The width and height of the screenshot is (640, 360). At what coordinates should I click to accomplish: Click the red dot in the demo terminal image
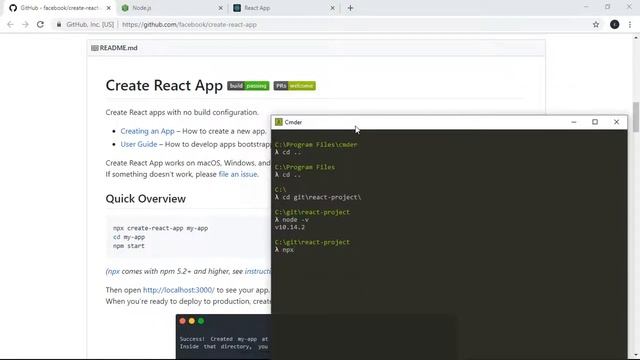pos(182,321)
